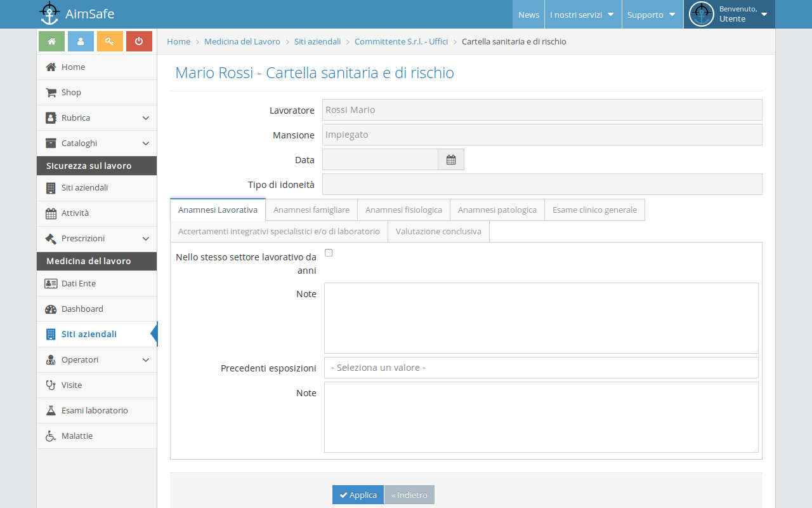Screen dimensions: 812x508
Task: Click into the Data input field
Action: (x=380, y=159)
